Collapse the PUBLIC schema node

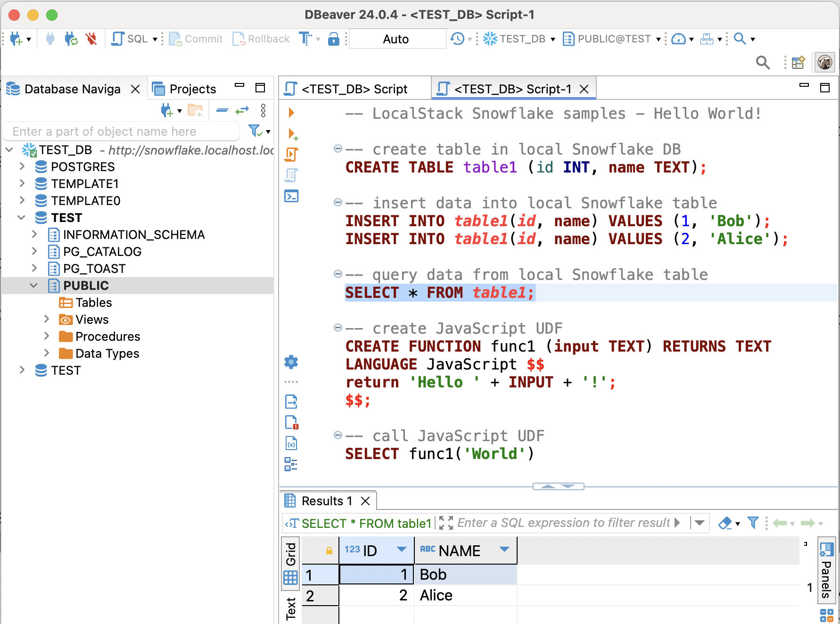click(x=33, y=285)
